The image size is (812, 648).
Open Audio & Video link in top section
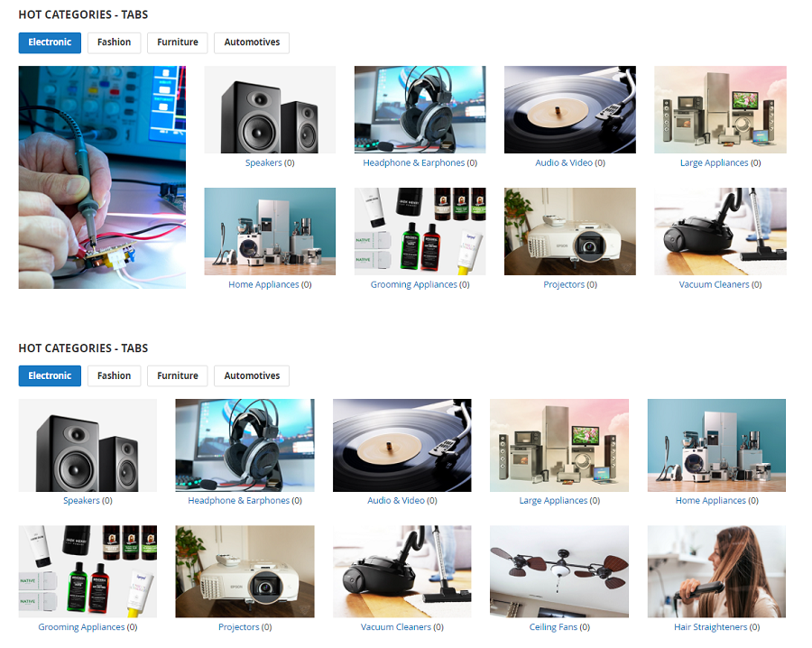tap(564, 162)
